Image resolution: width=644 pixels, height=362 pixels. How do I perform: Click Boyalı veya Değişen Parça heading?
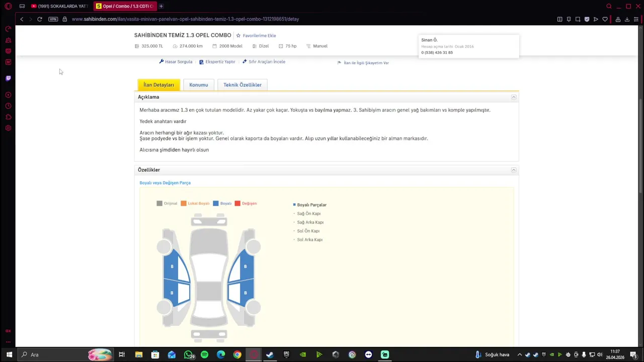tap(165, 183)
